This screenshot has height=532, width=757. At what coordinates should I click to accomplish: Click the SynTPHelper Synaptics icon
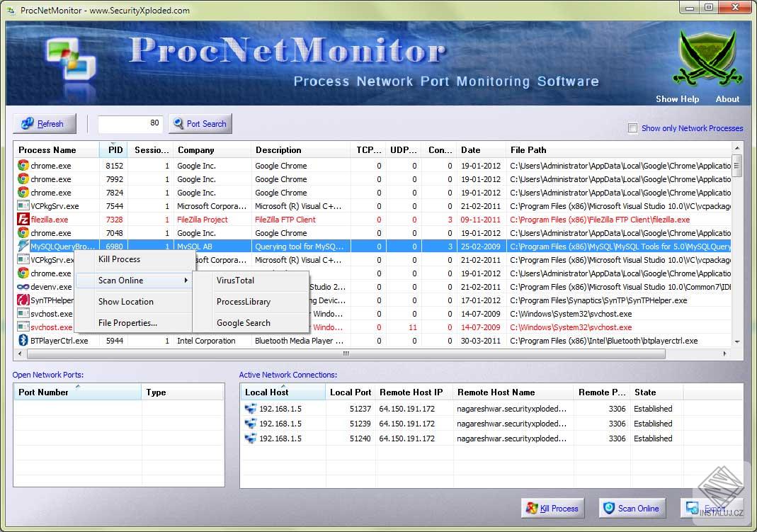pyautogui.click(x=23, y=300)
